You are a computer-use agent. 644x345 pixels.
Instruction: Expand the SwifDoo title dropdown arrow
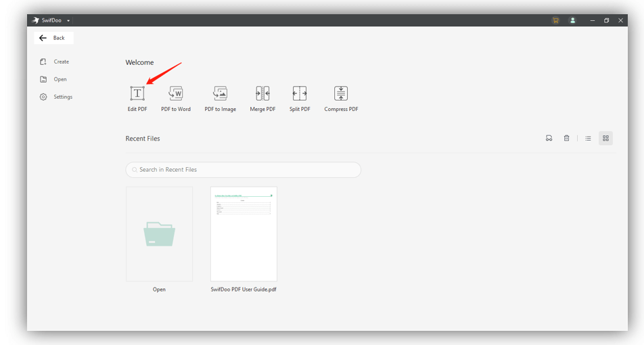(x=68, y=20)
